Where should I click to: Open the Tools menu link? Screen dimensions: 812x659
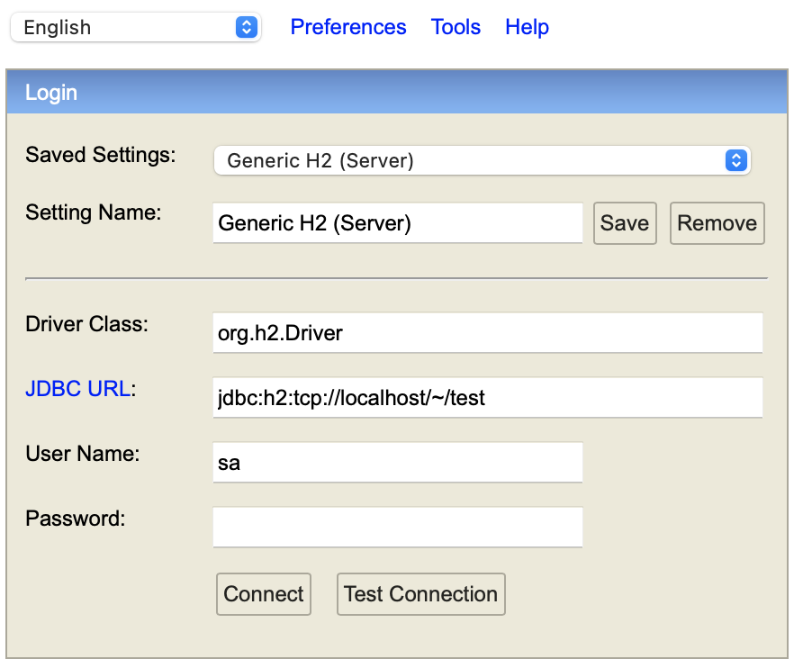[456, 27]
